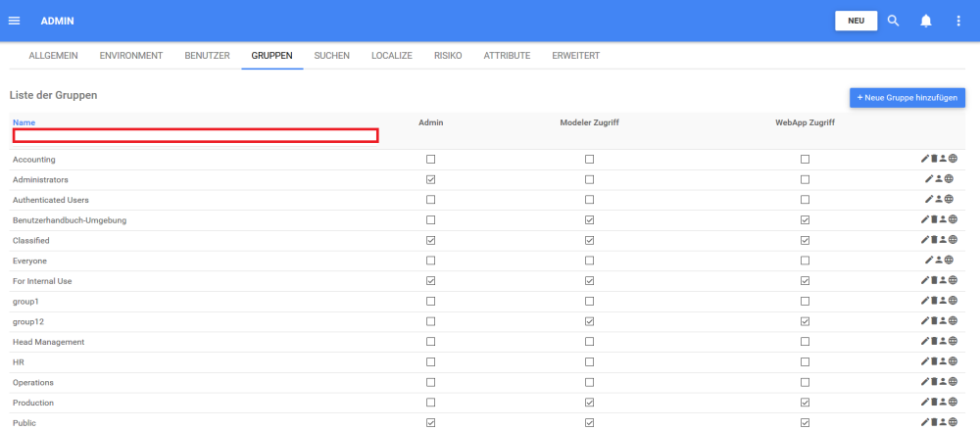Enable WebApp Zugriff for group1
Image resolution: width=980 pixels, height=430 pixels.
click(x=805, y=301)
